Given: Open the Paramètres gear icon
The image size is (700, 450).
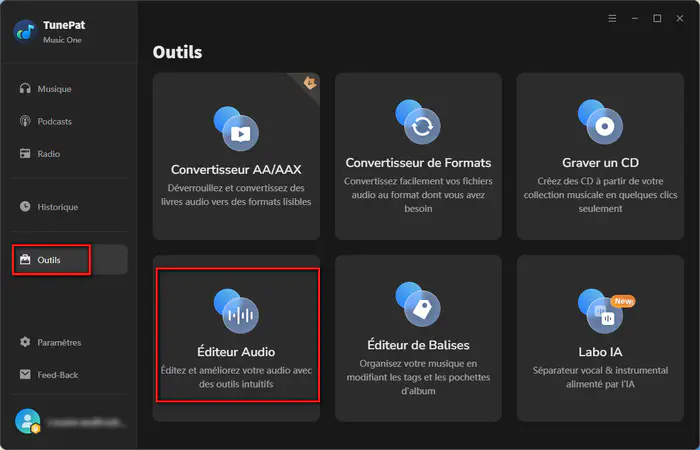Looking at the screenshot, I should 25,342.
